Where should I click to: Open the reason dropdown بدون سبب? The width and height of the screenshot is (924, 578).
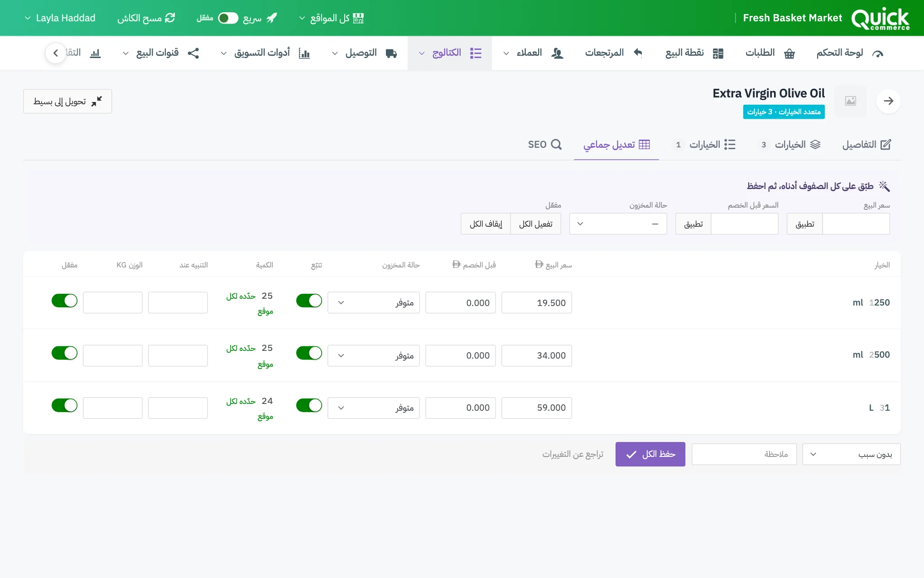coord(851,454)
